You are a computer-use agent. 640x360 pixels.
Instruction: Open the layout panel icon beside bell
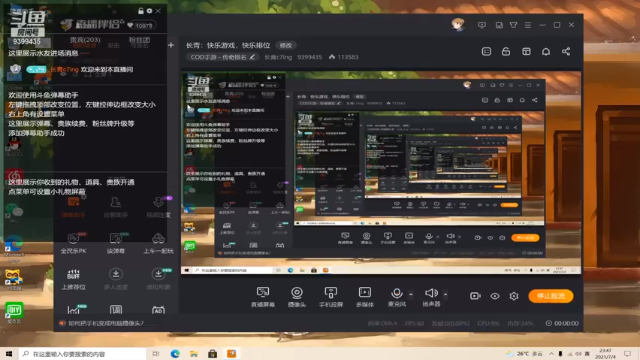click(526, 51)
